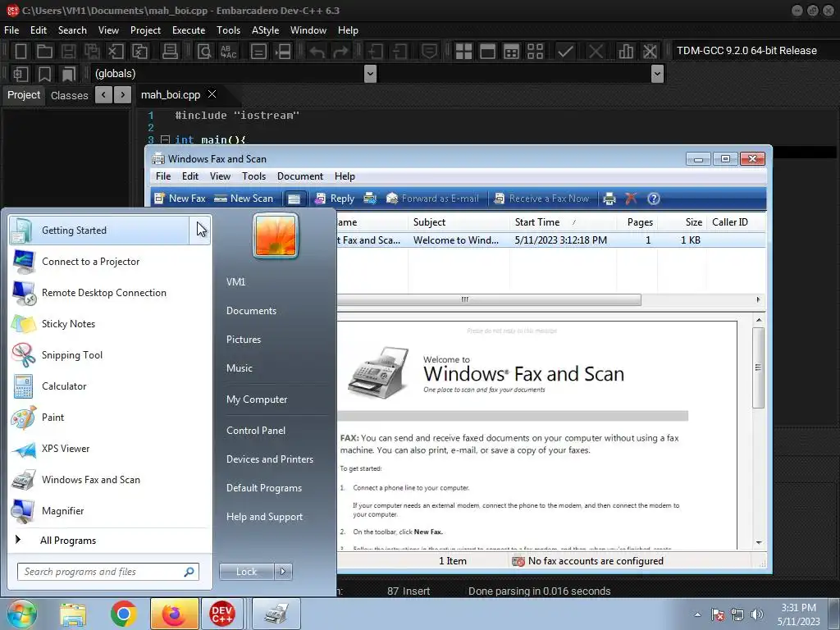Click the printer icon in Fax and Scan toolbar
This screenshot has height=630, width=840.
pos(609,199)
